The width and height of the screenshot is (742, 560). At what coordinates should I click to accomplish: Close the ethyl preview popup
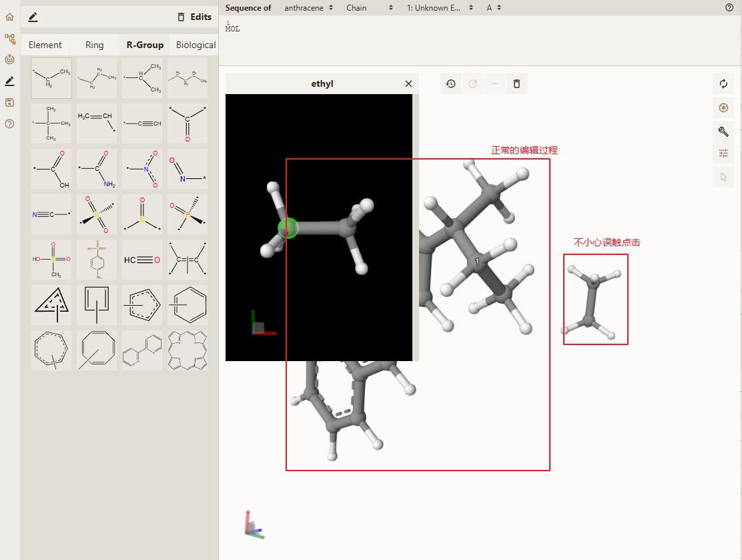pos(408,84)
